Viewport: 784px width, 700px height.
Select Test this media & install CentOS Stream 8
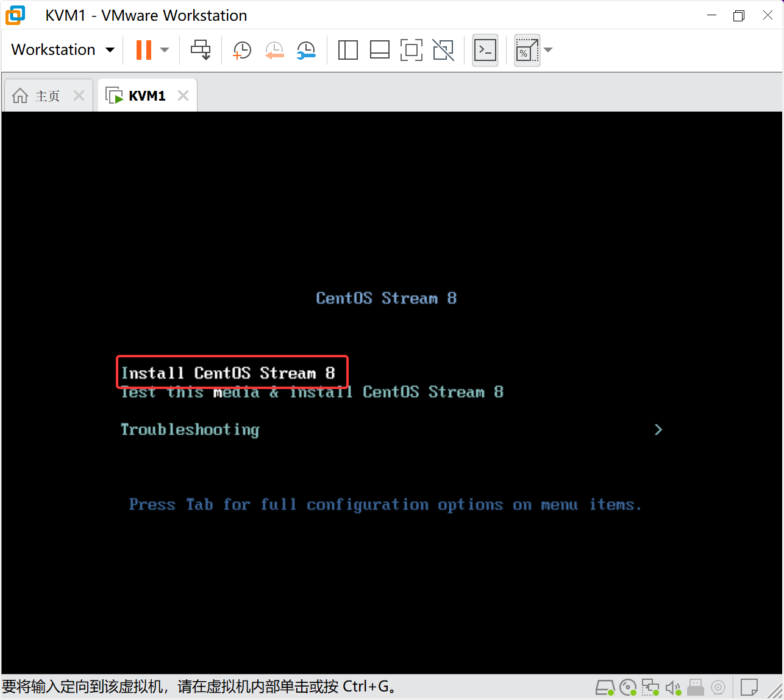tap(312, 392)
